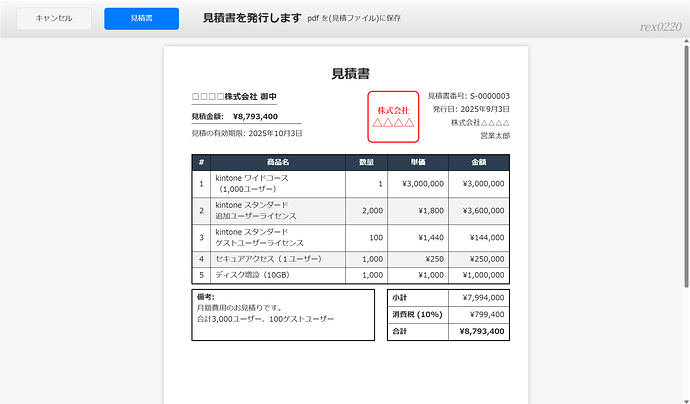Select the 商品名 column header
The width and height of the screenshot is (690, 404).
278,162
